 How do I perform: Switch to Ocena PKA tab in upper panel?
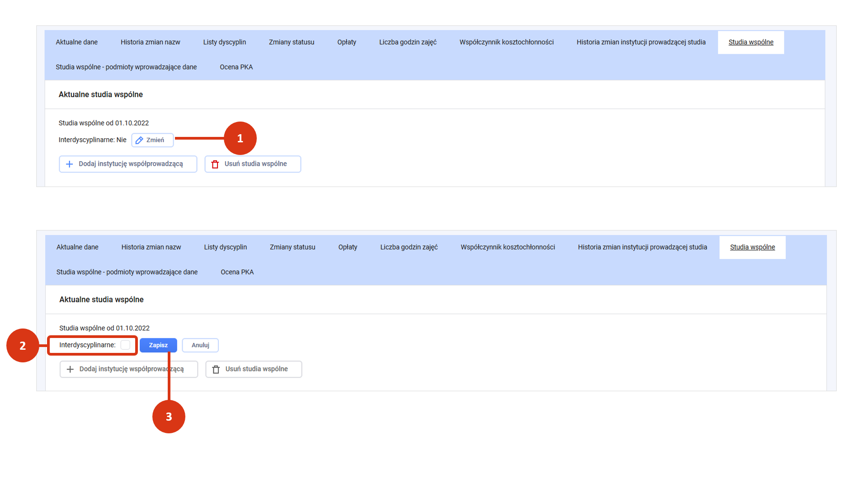[x=236, y=67]
